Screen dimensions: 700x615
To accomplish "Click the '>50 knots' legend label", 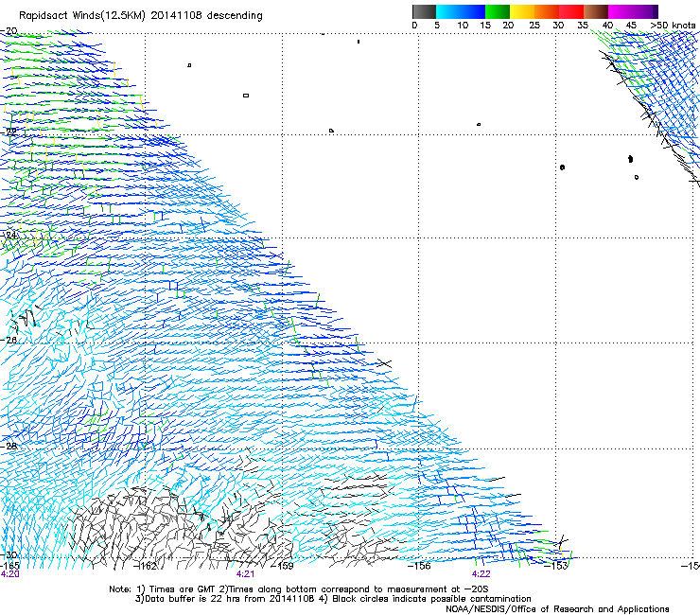I will pyautogui.click(x=674, y=26).
